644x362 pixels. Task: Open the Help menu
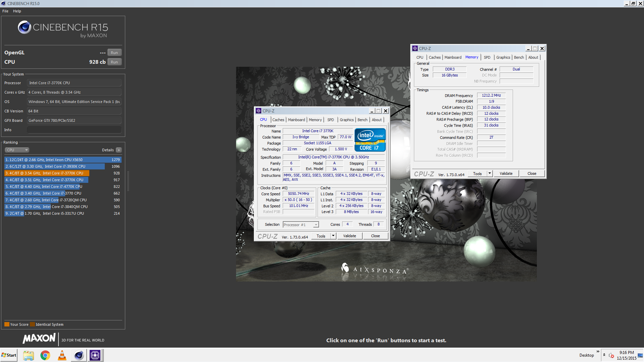click(x=17, y=11)
